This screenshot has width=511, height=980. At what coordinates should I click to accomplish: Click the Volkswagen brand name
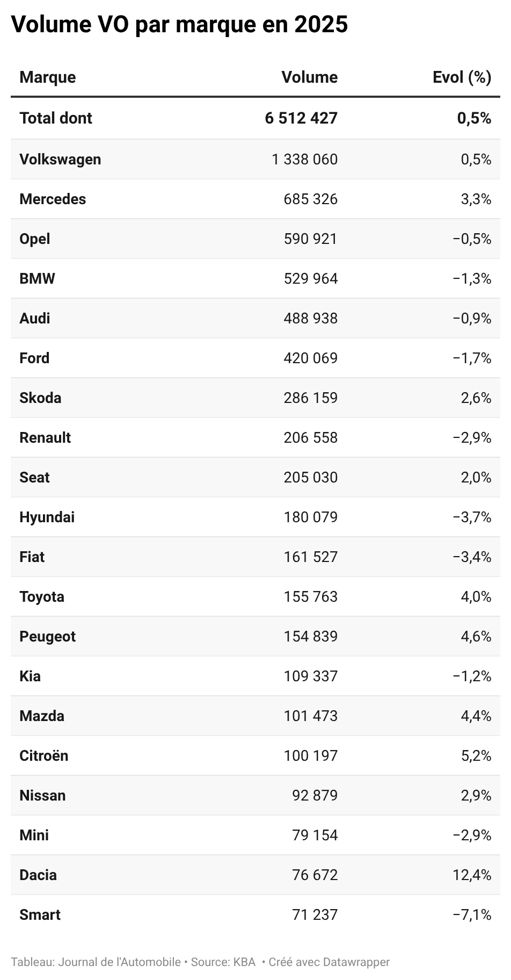pos(60,160)
